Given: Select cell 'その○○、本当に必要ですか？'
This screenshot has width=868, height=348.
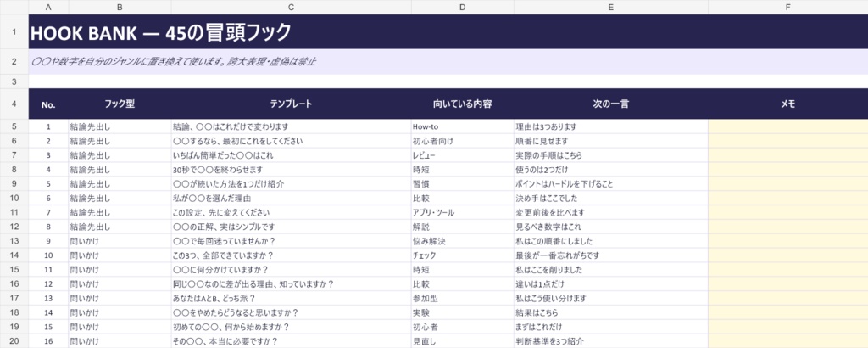Looking at the screenshot, I should pos(292,341).
